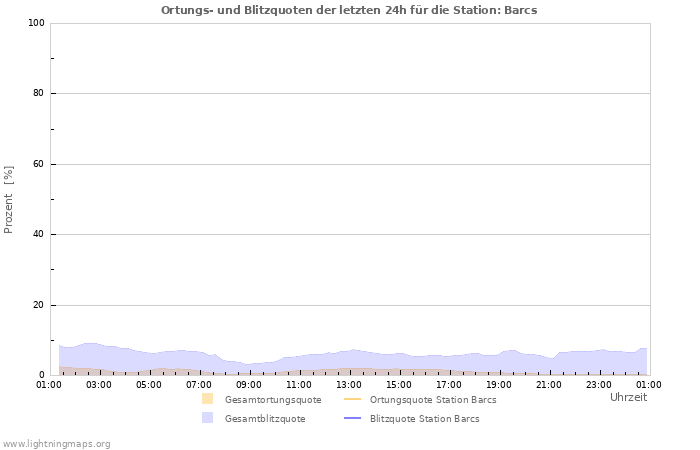Click the orange Ortungsquote Station Barcs line marker
The width and height of the screenshot is (700, 450).
pyautogui.click(x=353, y=399)
